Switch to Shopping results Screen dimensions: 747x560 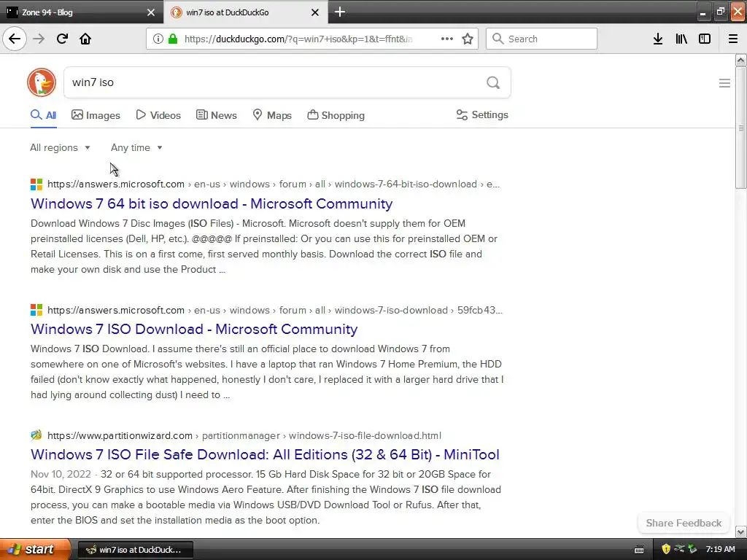click(x=336, y=115)
